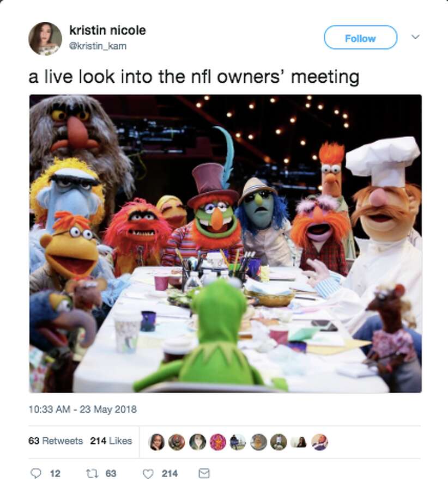This screenshot has height=501, width=448.
Task: Open the Muppets meeting image
Action: (226, 243)
